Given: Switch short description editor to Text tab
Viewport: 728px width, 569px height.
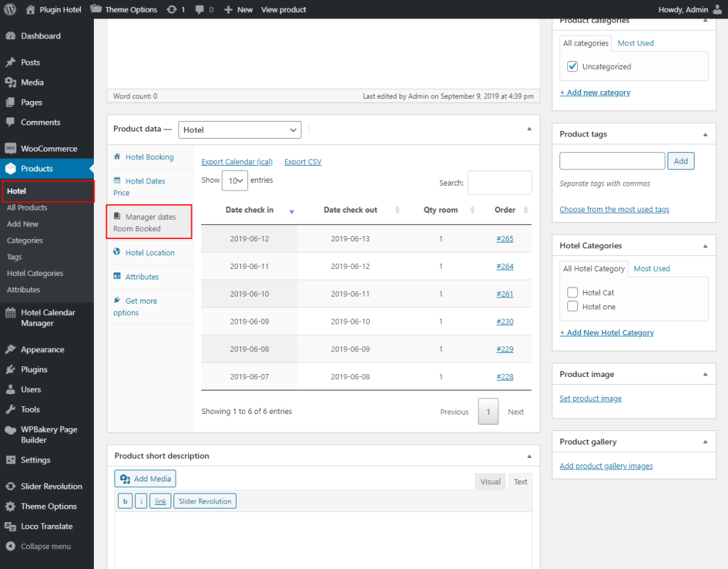Looking at the screenshot, I should tap(520, 482).
